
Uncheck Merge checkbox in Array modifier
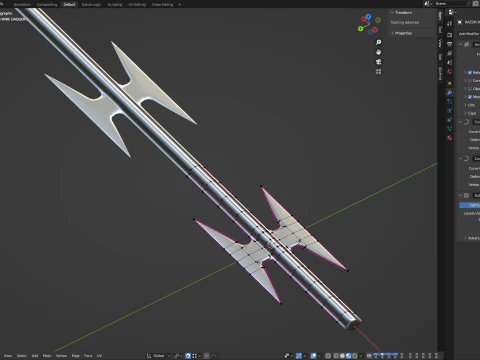pos(470,97)
